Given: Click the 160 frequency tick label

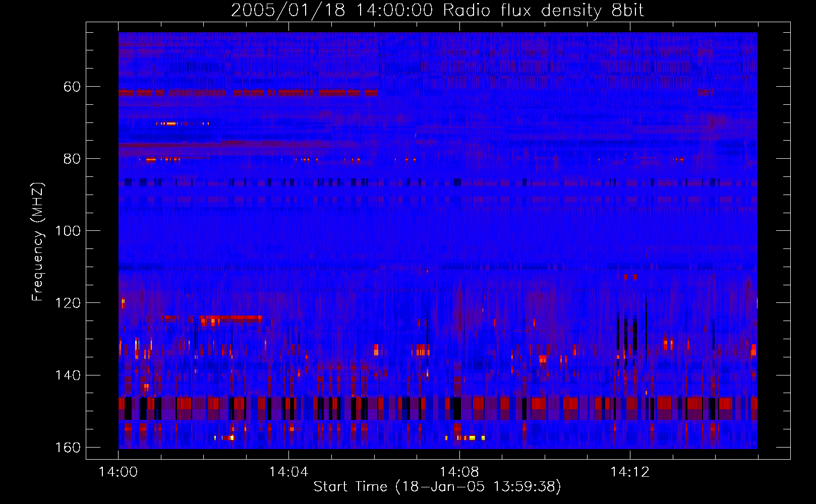Looking at the screenshot, I should [68, 448].
